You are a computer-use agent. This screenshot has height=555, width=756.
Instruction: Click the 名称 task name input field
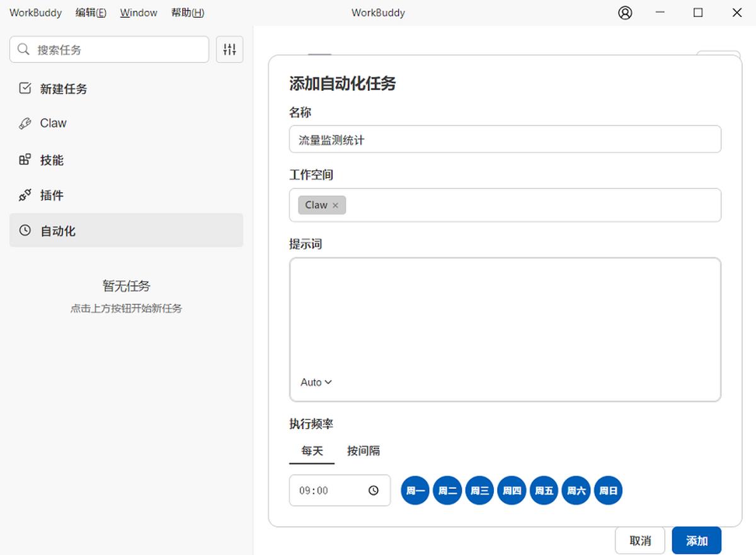[x=505, y=139]
